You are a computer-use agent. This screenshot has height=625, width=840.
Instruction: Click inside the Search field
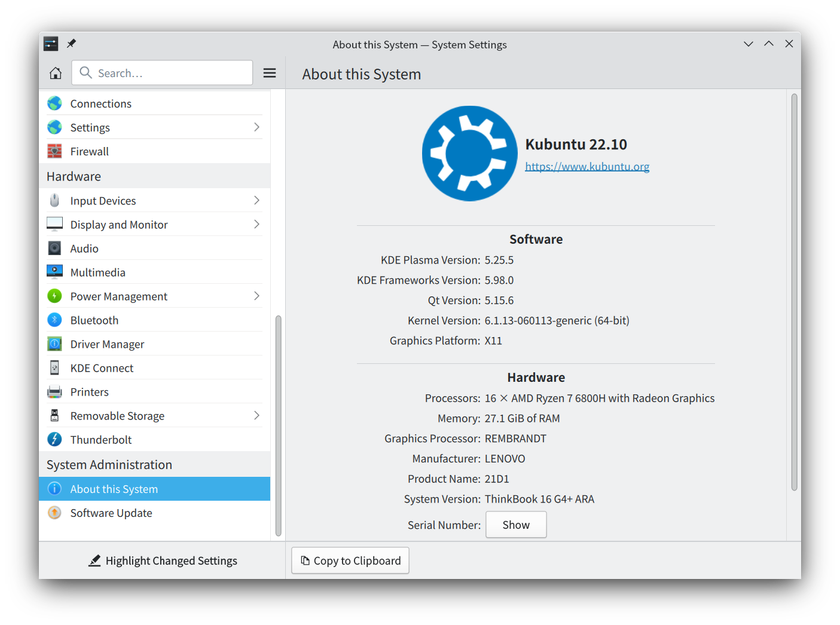(x=161, y=72)
